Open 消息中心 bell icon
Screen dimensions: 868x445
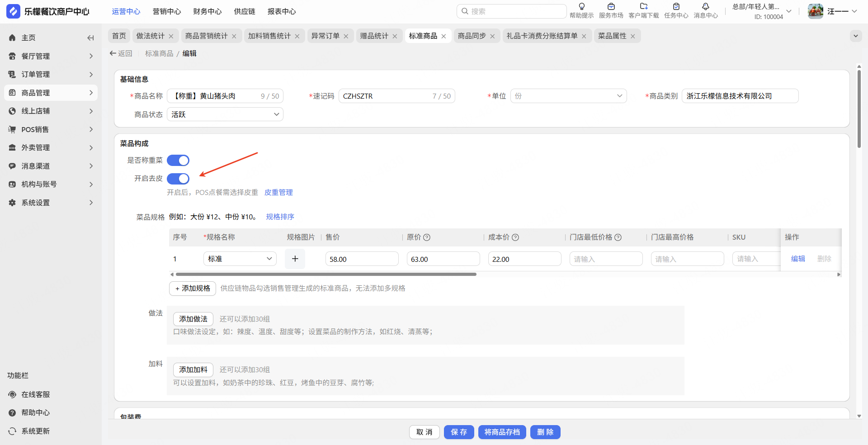(x=705, y=7)
